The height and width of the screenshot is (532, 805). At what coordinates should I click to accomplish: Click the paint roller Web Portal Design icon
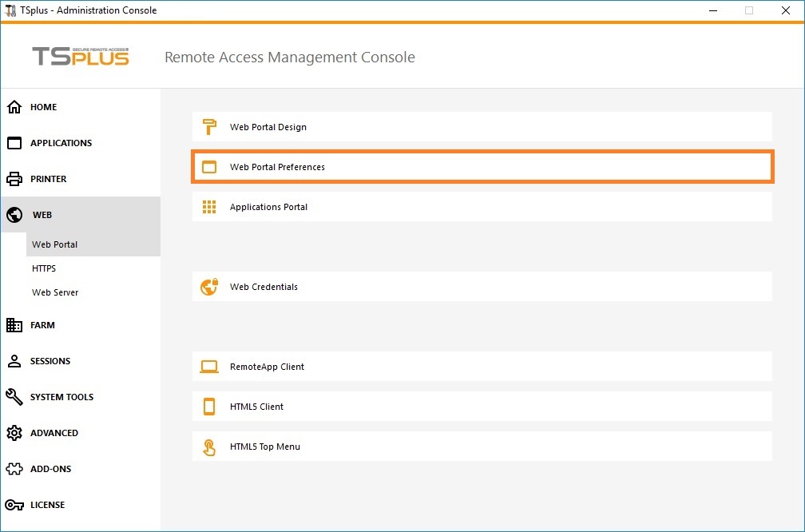tap(209, 127)
